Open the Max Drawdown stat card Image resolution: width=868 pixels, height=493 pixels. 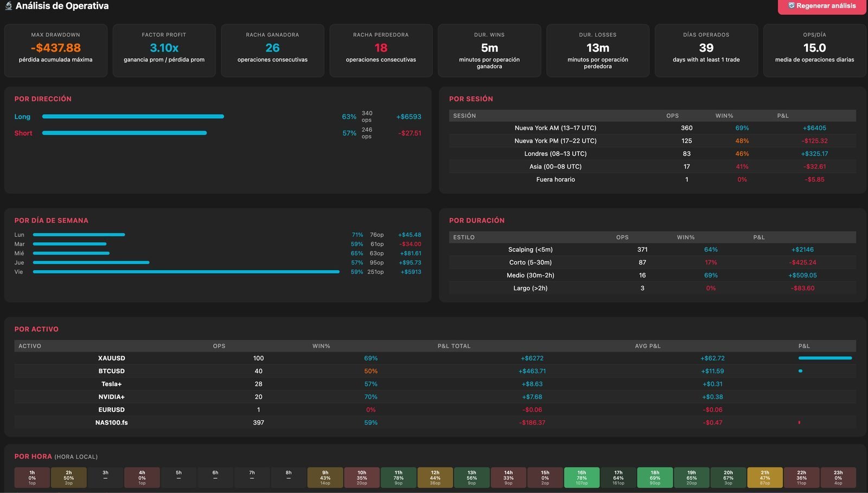(x=56, y=50)
